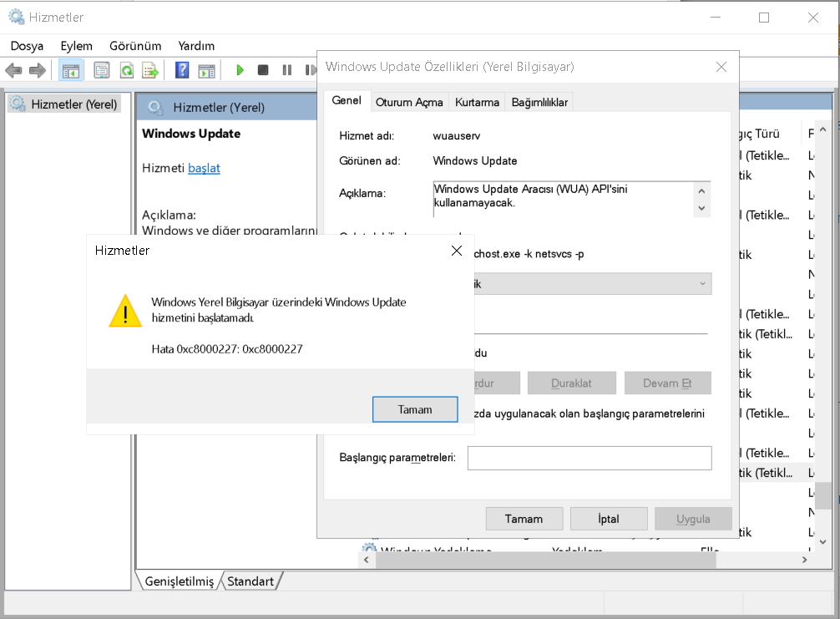
Task: Switch to the Standart view tab
Action: (x=250, y=581)
